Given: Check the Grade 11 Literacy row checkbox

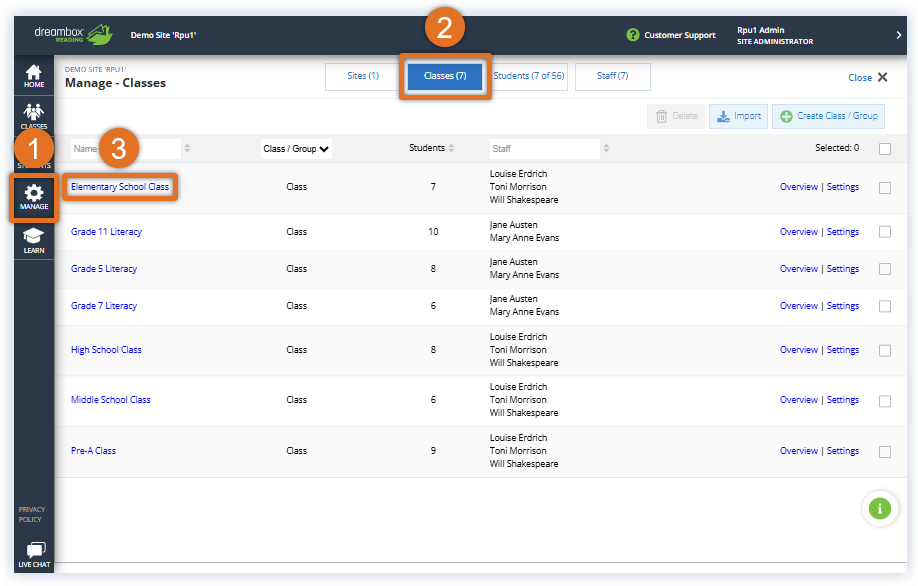Looking at the screenshot, I should pos(885,231).
